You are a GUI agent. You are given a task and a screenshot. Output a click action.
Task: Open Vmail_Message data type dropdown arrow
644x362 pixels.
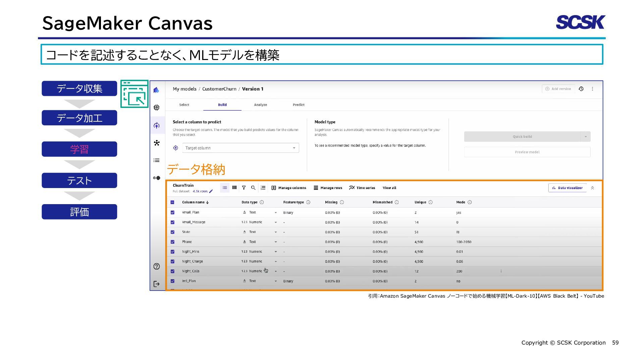coord(276,222)
